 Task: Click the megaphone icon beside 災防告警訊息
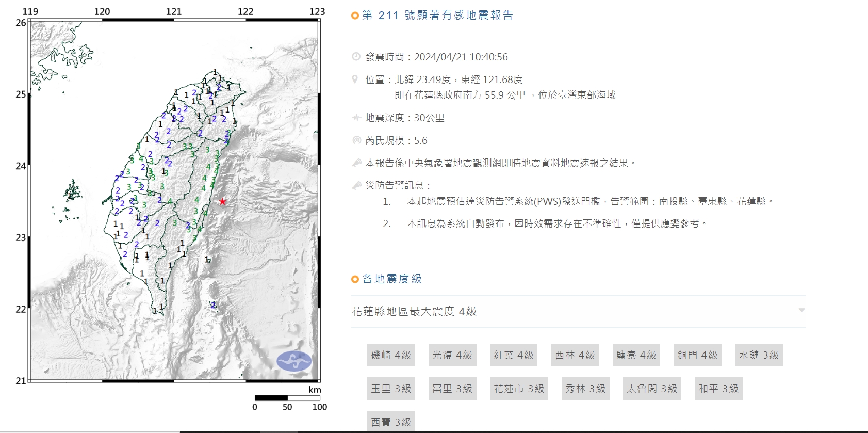tap(356, 185)
